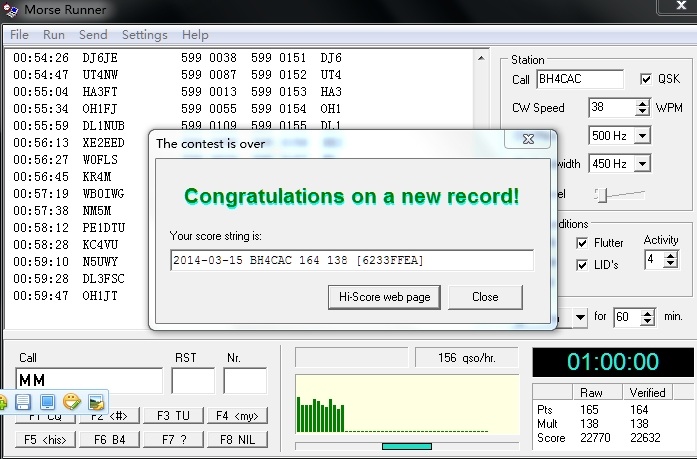Click the blue monitor screen icon

(x=47, y=402)
